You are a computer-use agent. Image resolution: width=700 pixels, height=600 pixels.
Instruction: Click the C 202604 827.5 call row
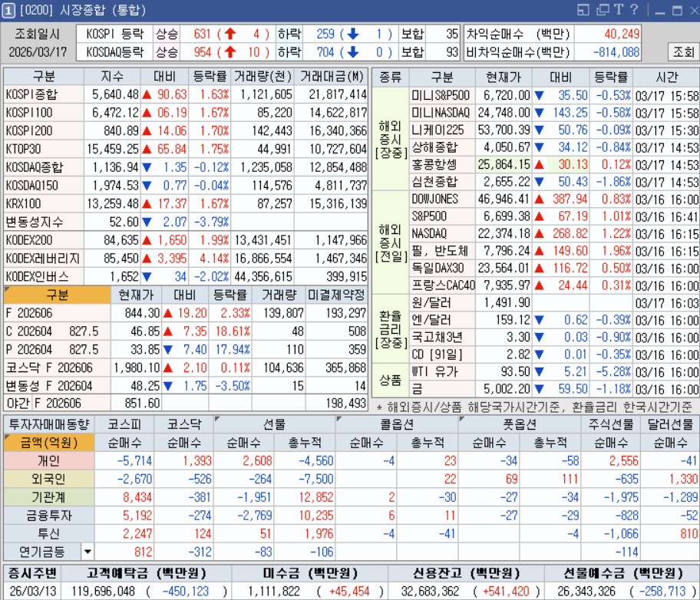[x=186, y=331]
